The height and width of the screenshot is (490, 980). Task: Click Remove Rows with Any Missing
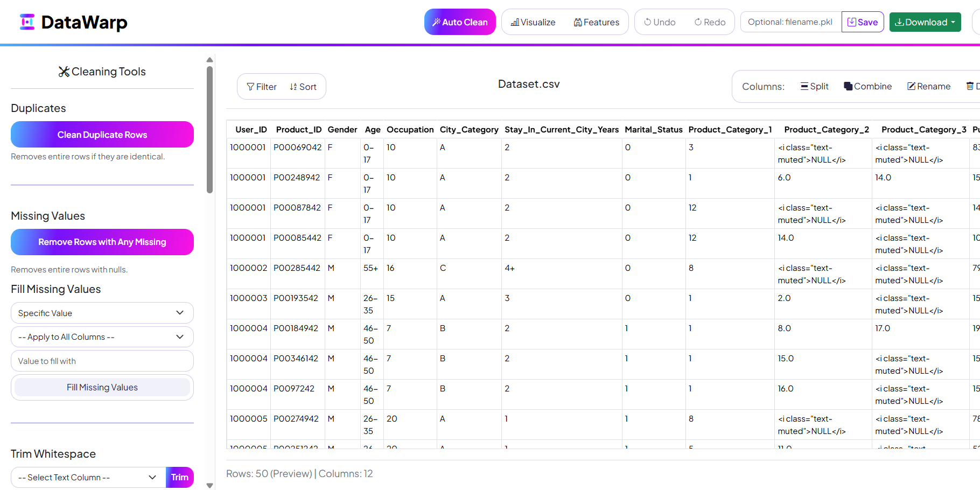click(102, 242)
